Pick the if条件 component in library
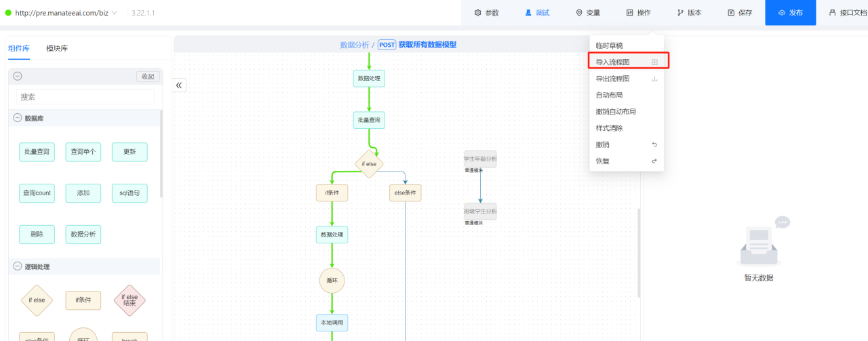The height and width of the screenshot is (341, 868). pyautogui.click(x=83, y=300)
